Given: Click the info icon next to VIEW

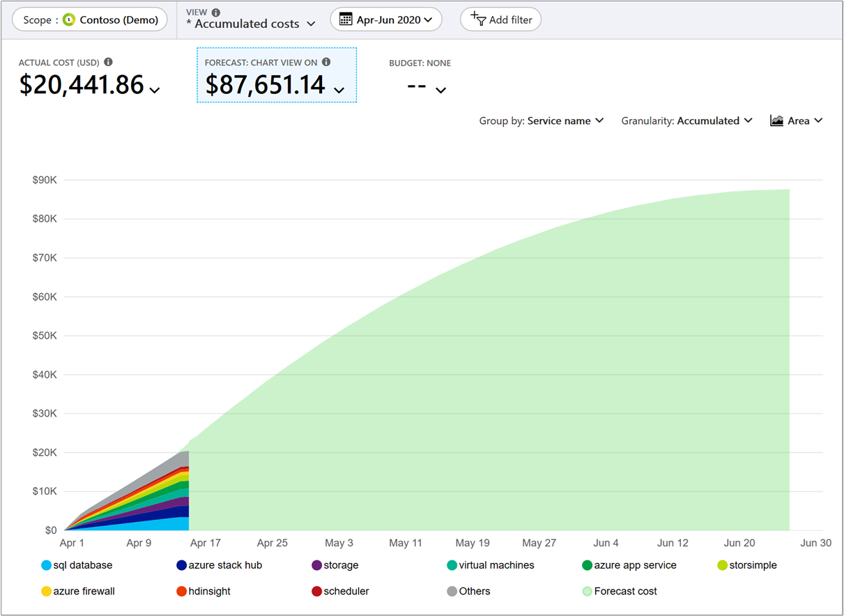Looking at the screenshot, I should coord(215,11).
